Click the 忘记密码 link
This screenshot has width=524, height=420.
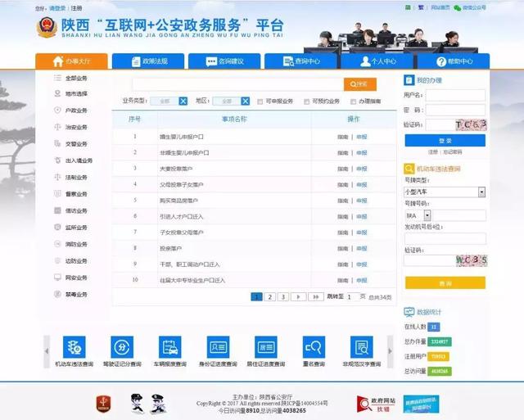[453, 152]
